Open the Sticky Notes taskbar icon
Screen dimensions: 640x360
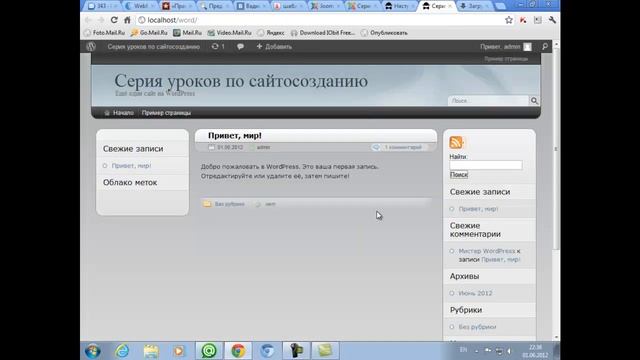(x=325, y=351)
